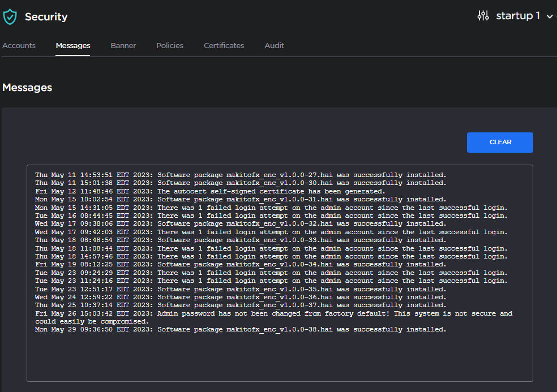Click the Security page title text
Screen dimensions: 557x392
(x=46, y=17)
